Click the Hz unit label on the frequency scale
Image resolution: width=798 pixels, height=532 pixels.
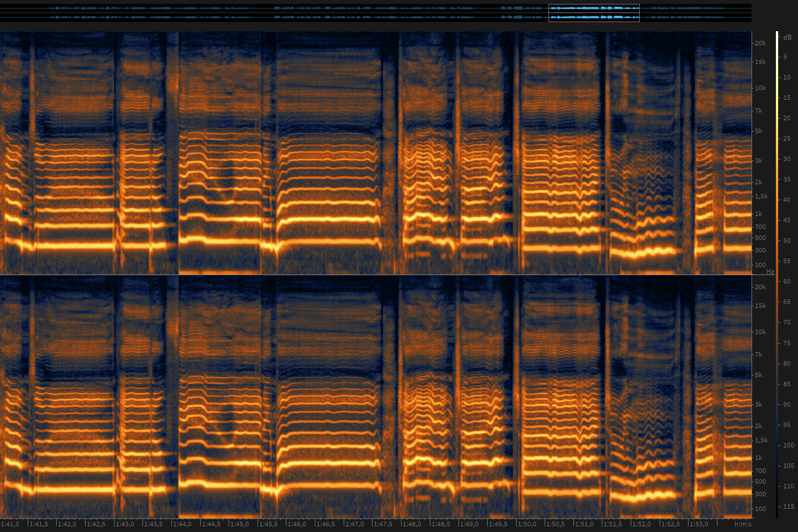[x=770, y=272]
